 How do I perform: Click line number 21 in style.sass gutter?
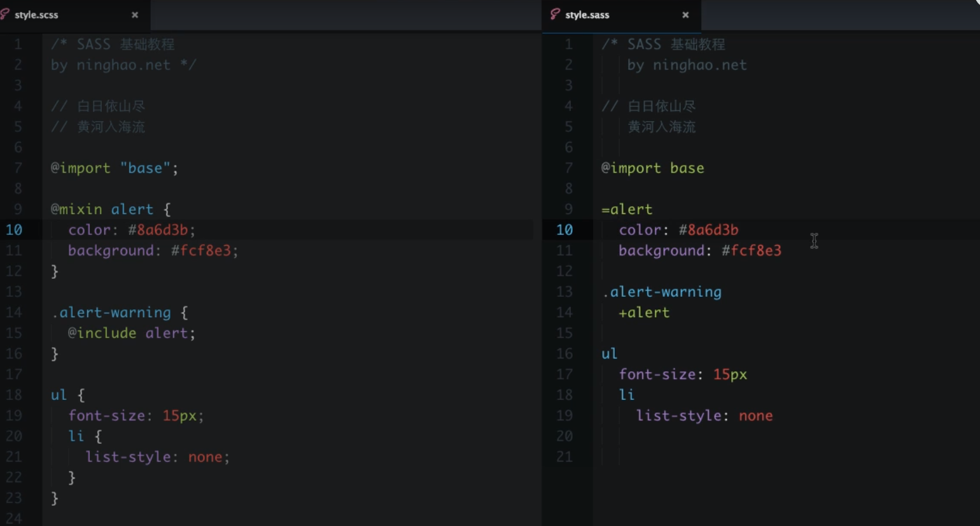pos(564,457)
